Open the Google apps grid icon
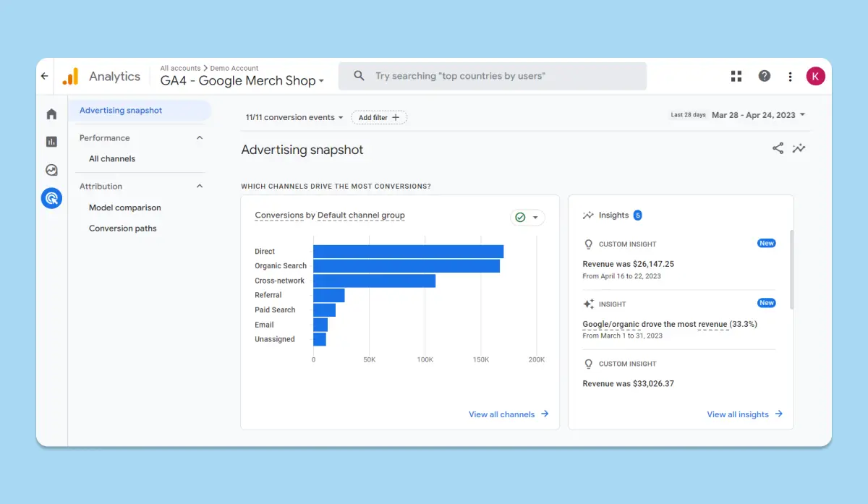 736,76
